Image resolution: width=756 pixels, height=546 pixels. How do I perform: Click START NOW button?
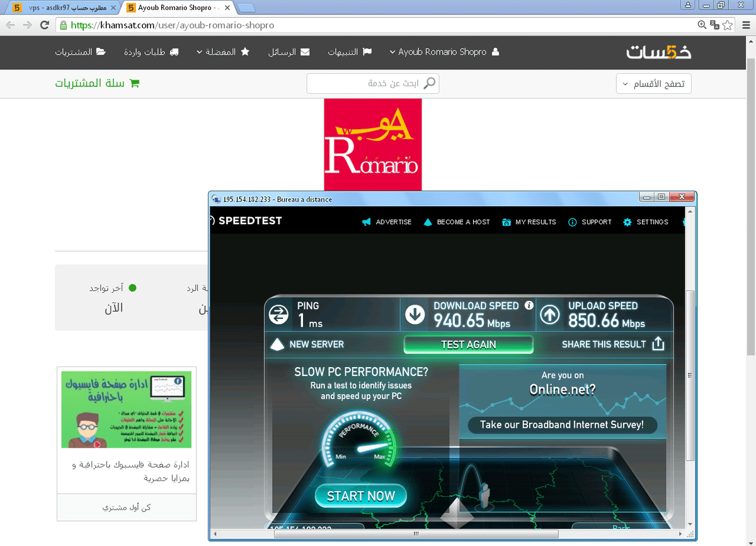[360, 496]
